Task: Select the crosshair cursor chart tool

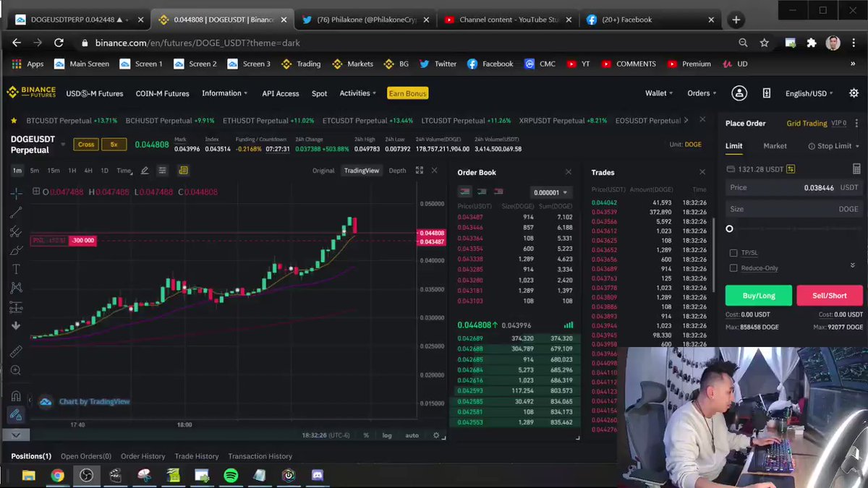Action: (16, 193)
